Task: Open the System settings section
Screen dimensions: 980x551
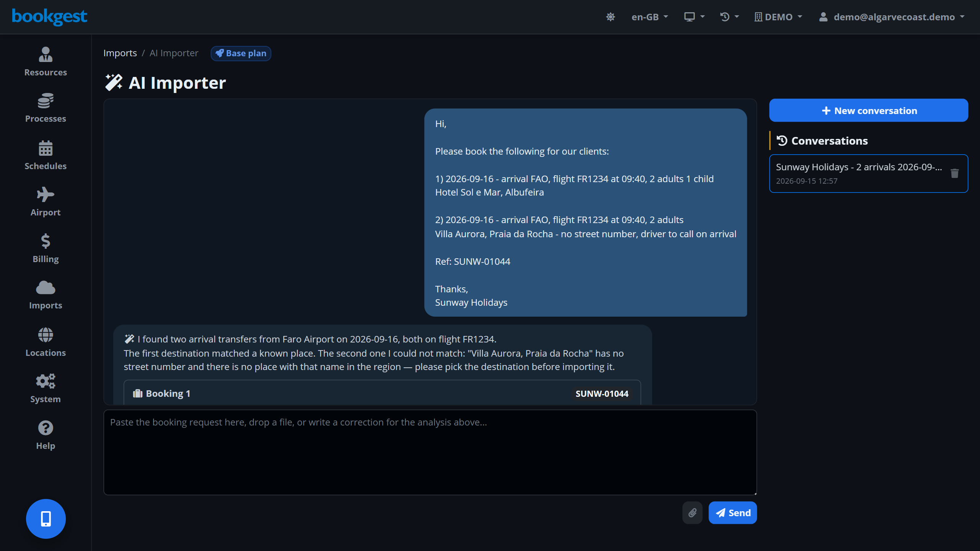Action: coord(46,388)
